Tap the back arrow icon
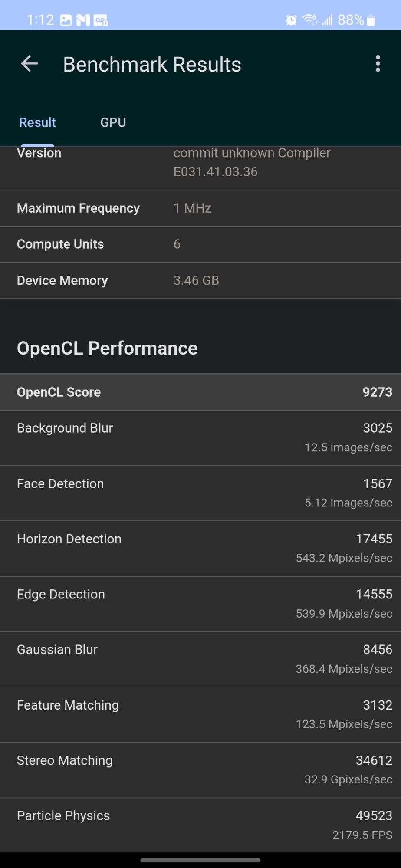Image resolution: width=401 pixels, height=868 pixels. tap(30, 64)
